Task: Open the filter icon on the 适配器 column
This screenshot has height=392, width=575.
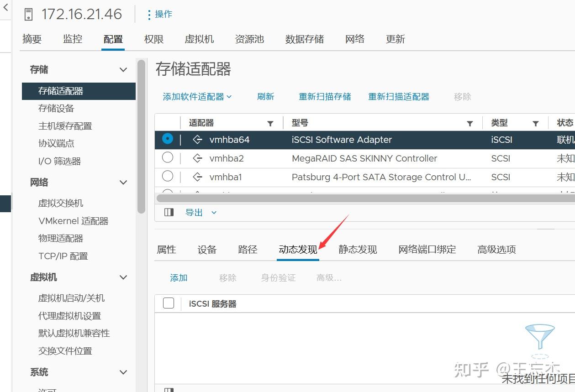Action: (x=270, y=123)
